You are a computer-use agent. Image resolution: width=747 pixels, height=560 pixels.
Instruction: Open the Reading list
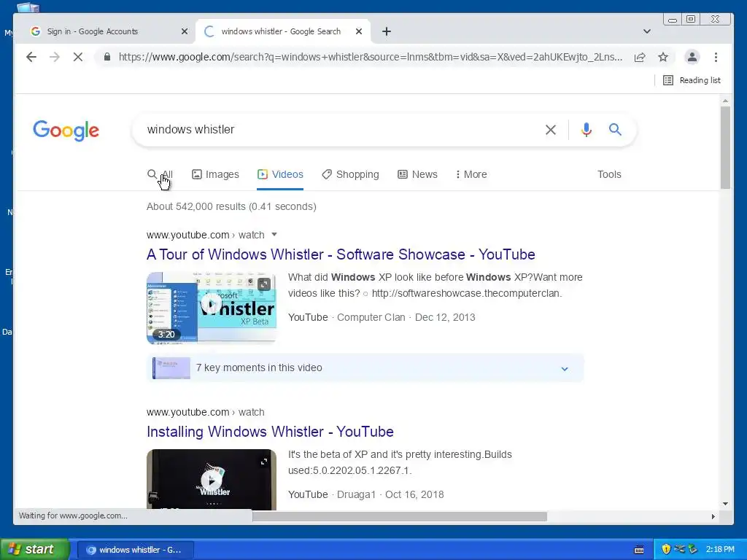click(692, 80)
